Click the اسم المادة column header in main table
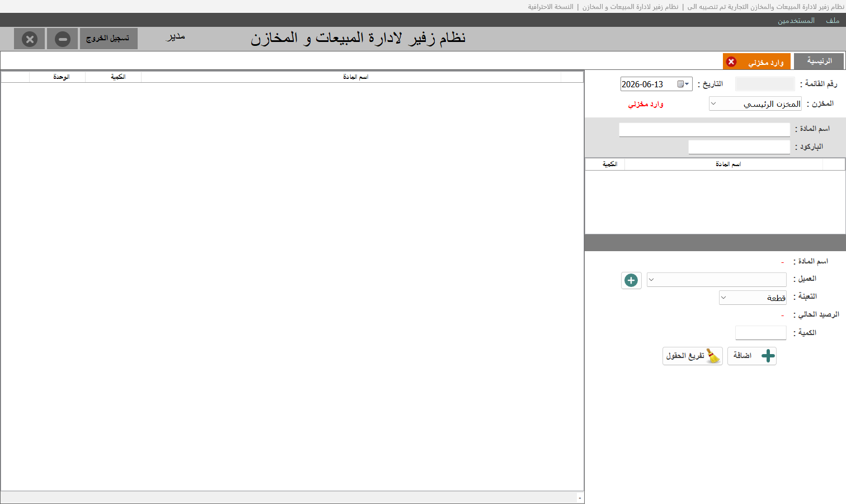Screen dimensions: 846x504 351,77
